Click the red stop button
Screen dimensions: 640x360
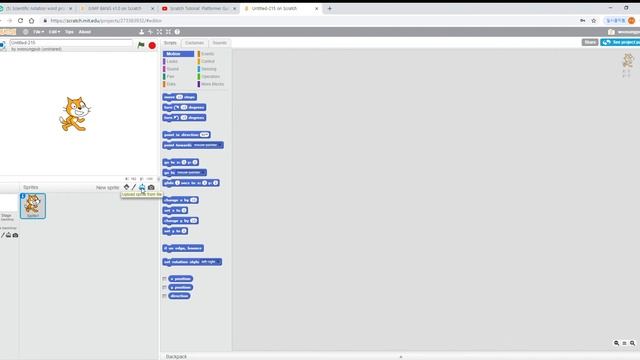(x=152, y=45)
